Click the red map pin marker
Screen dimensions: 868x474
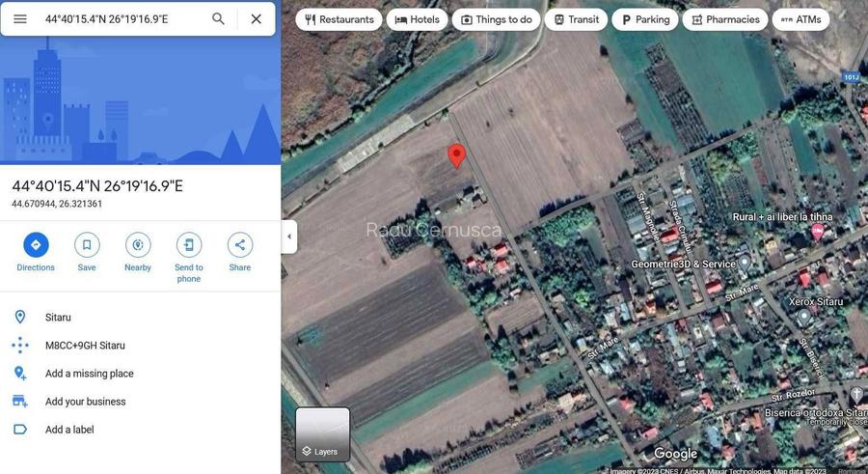click(457, 155)
